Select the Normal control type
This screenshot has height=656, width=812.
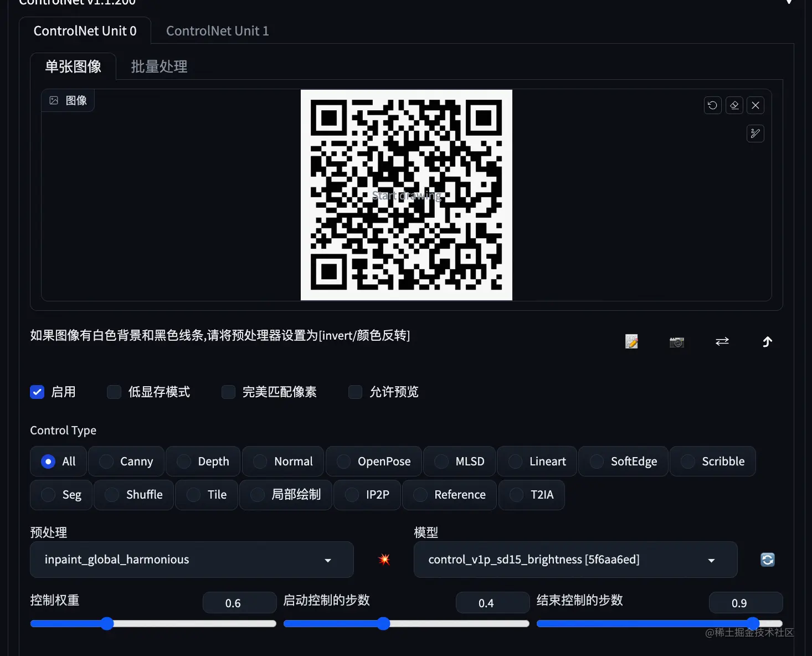point(283,462)
